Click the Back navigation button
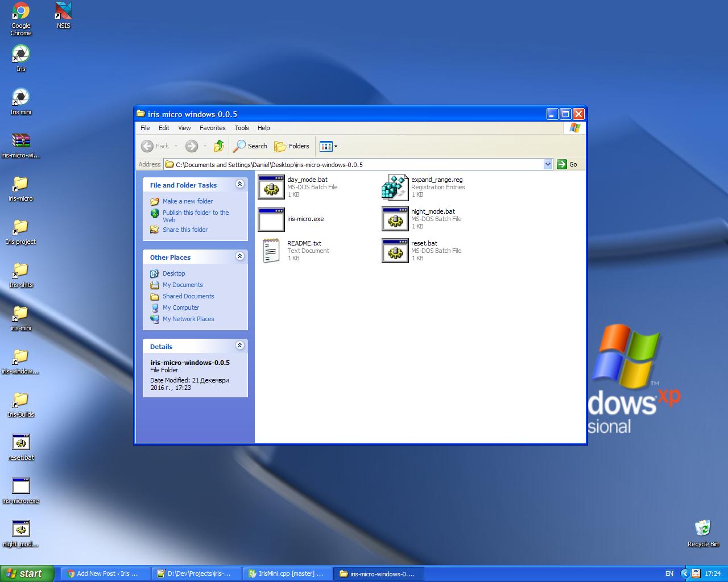The width and height of the screenshot is (728, 582). tap(155, 146)
